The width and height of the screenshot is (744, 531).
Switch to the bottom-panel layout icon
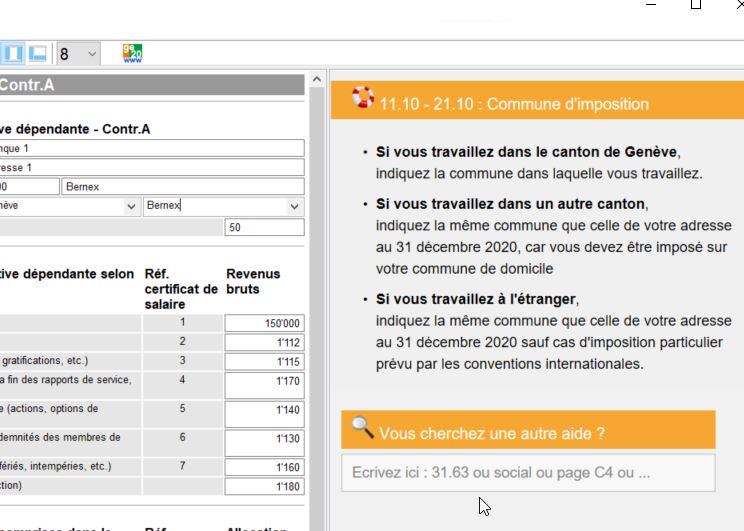click(x=38, y=53)
